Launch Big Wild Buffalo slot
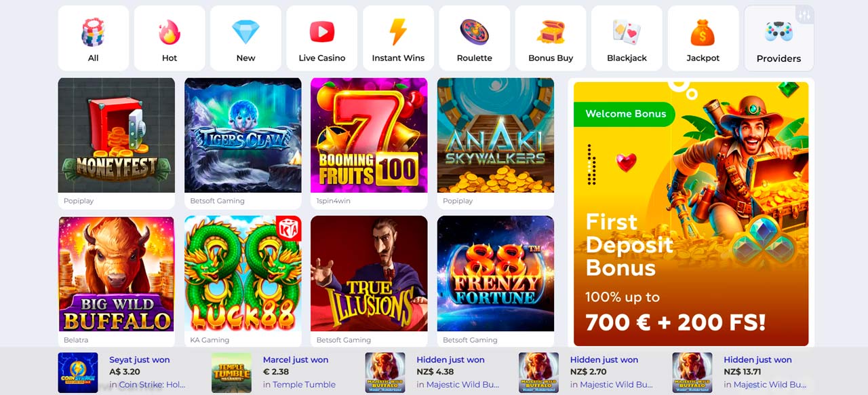Screen dimensions: 868x395 coord(117,274)
